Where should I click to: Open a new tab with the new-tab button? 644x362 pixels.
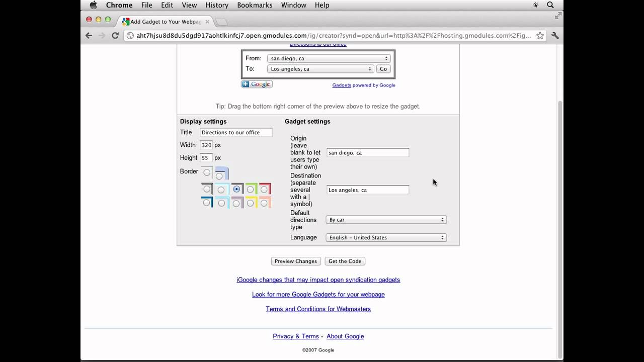pyautogui.click(x=221, y=22)
